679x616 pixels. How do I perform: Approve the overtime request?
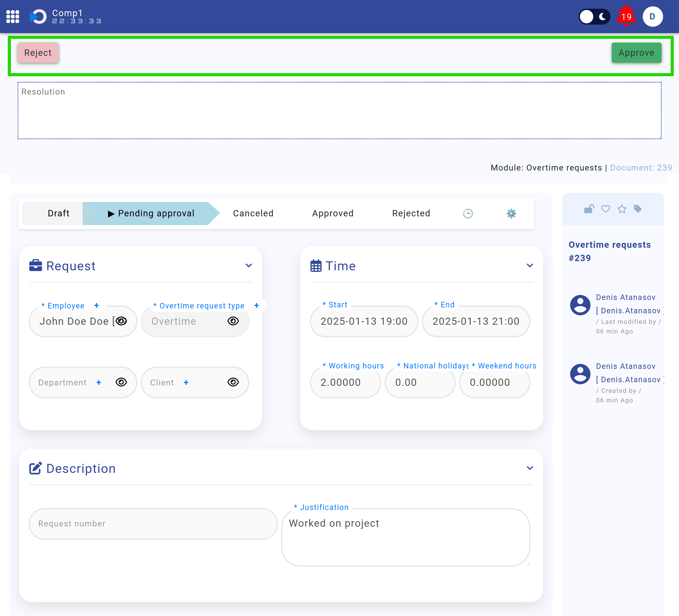point(636,53)
